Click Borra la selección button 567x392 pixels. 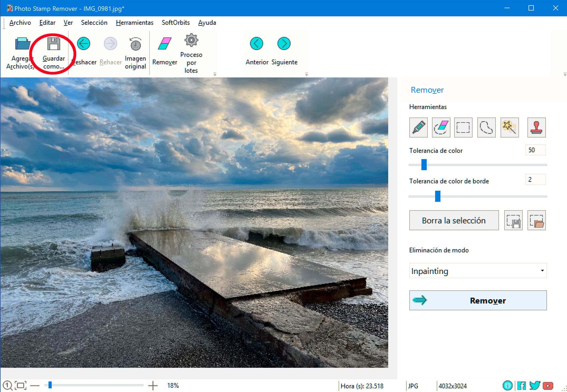point(454,220)
